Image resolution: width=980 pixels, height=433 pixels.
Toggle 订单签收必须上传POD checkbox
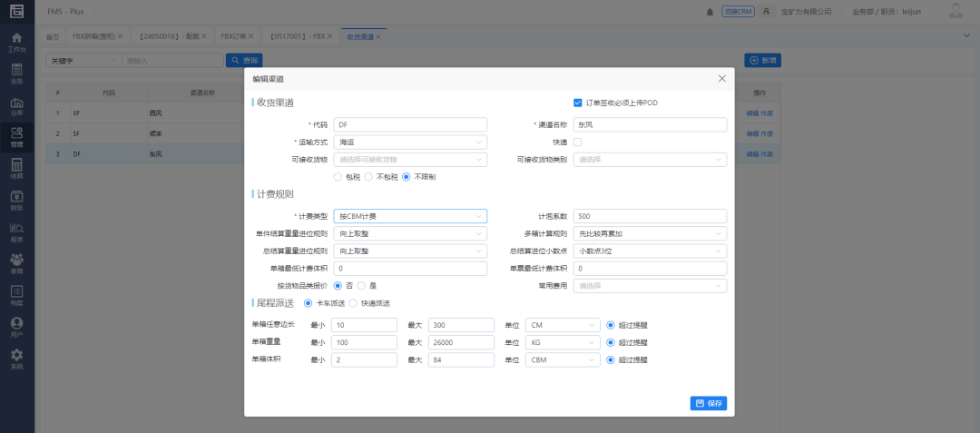click(x=577, y=103)
